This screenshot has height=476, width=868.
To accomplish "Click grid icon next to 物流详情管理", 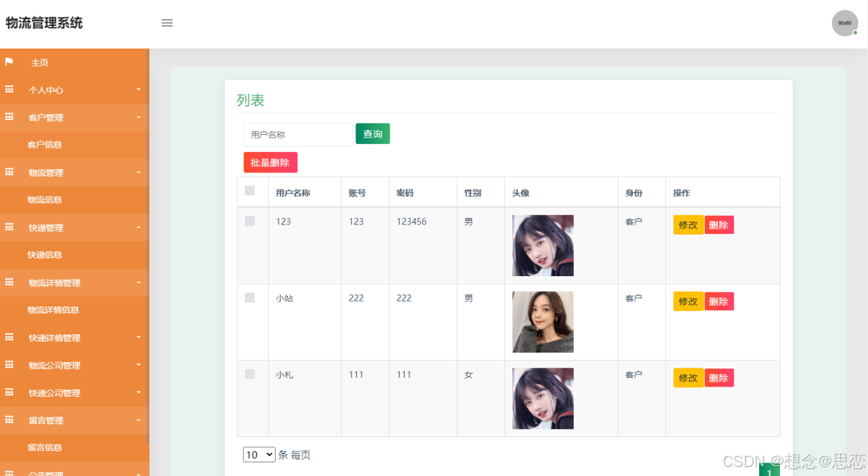I will pyautogui.click(x=9, y=282).
